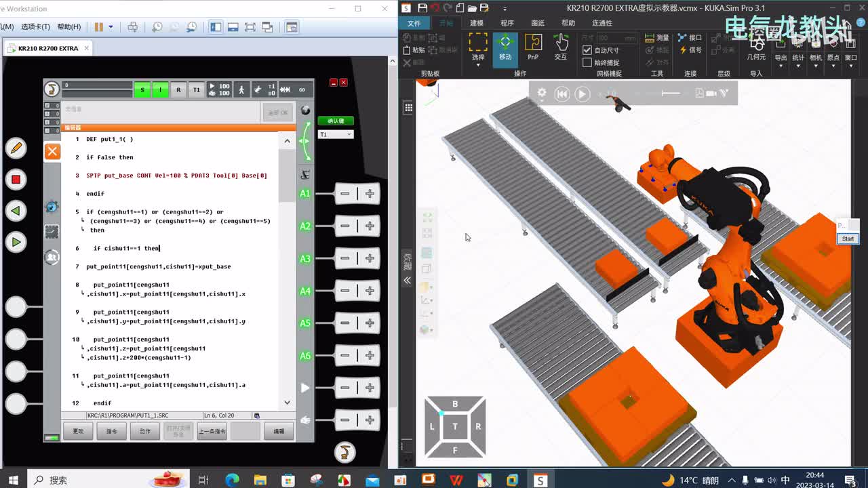Save the layout via the quick-access save icon
This screenshot has height=488, width=868.
click(x=422, y=8)
